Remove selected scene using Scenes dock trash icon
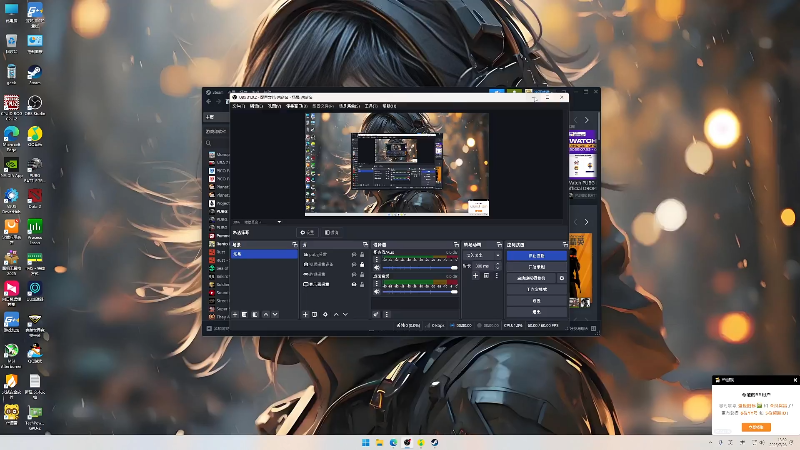 click(x=245, y=314)
